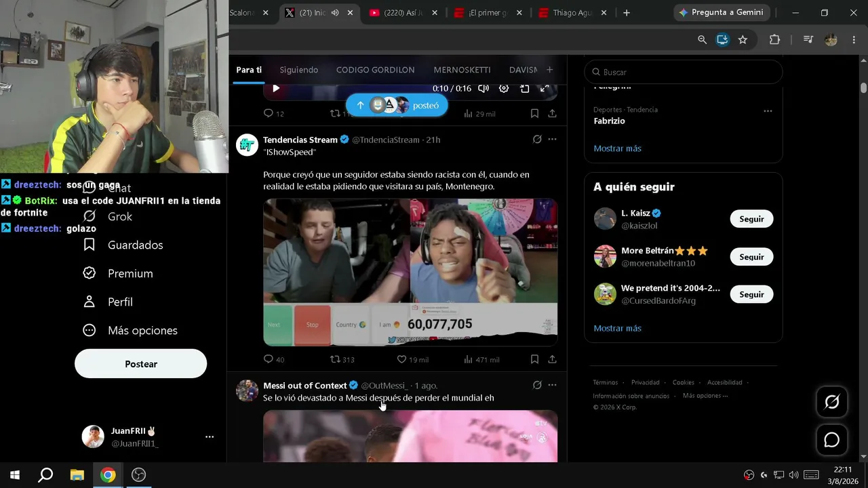Add a new timeline tab with plus
This screenshot has width=868, height=488.
coord(549,70)
